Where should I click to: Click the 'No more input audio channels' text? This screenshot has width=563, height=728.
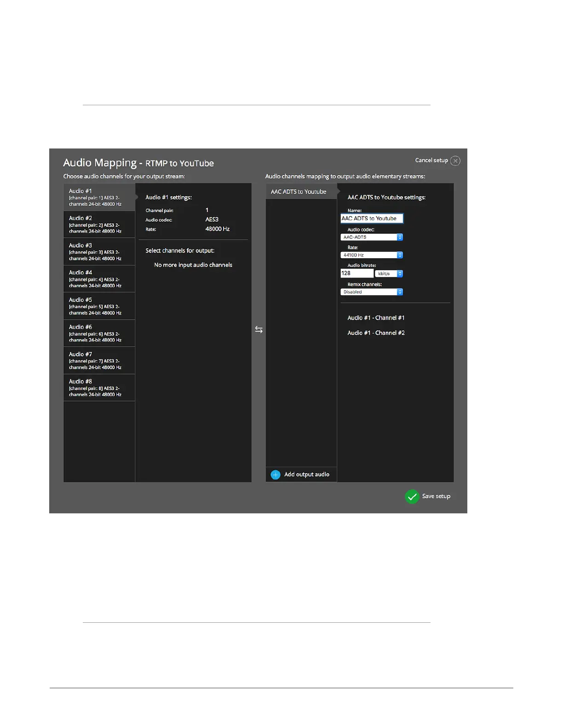pos(193,265)
